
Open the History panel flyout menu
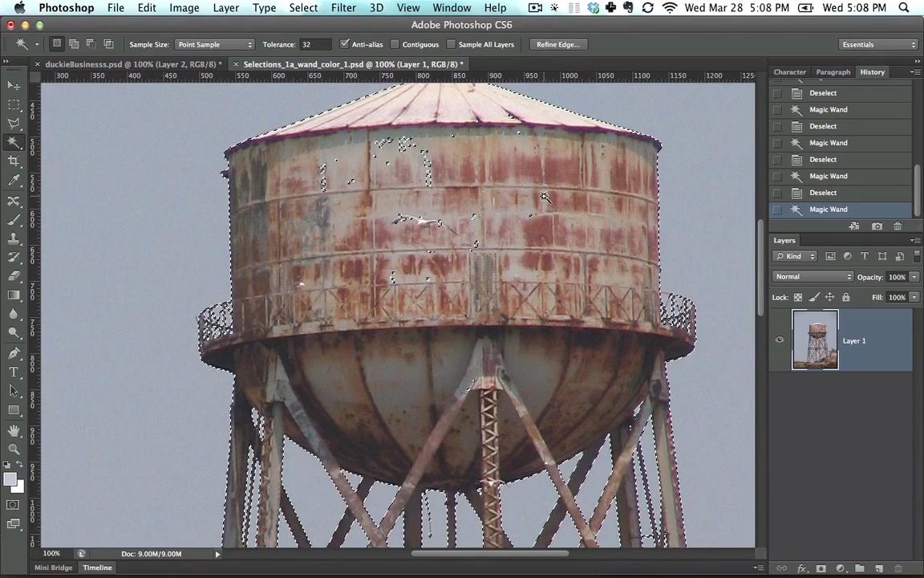pos(914,72)
